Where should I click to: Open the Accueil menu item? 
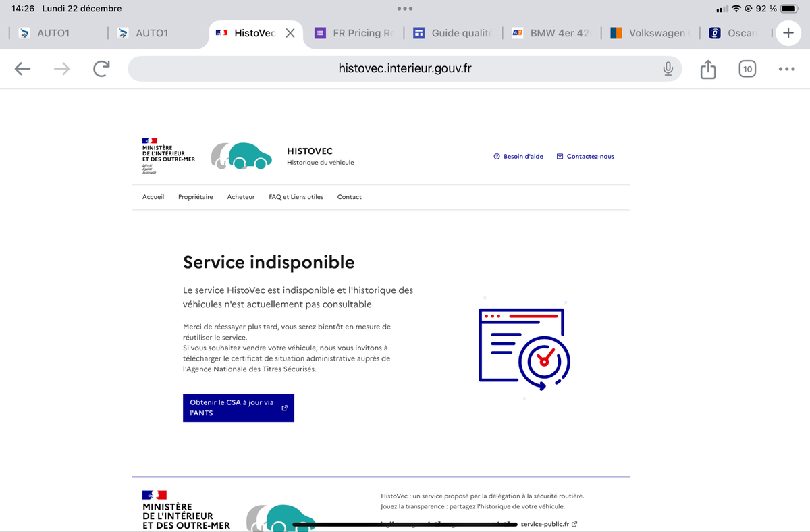pos(153,197)
